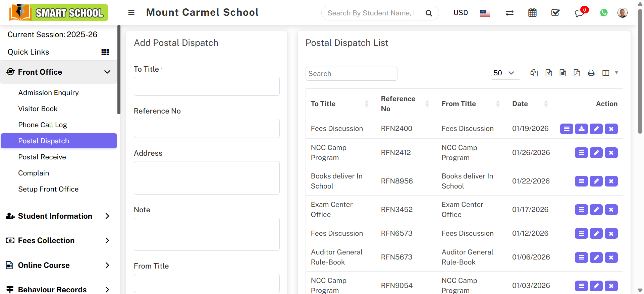Open the column visibility dropdown
Image resolution: width=644 pixels, height=294 pixels.
pyautogui.click(x=610, y=73)
